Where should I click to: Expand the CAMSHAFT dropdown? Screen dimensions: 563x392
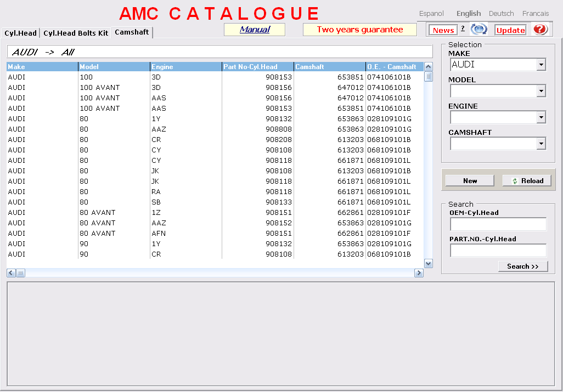(x=541, y=144)
